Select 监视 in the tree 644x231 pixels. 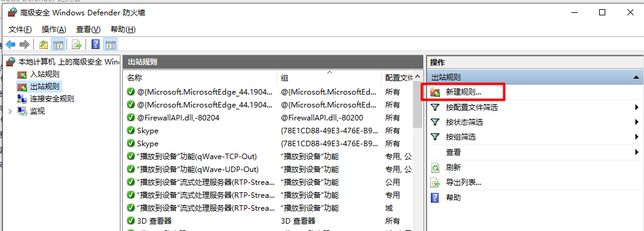(x=37, y=111)
